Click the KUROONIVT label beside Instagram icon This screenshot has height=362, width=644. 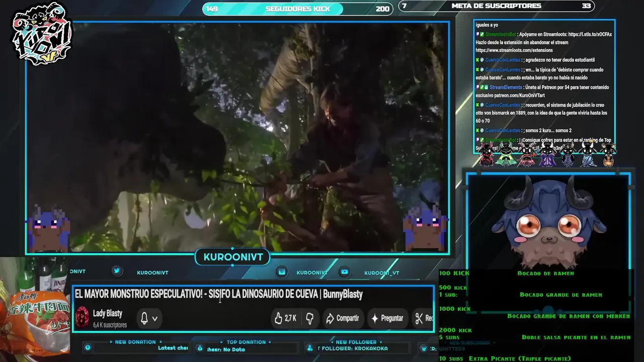click(312, 273)
